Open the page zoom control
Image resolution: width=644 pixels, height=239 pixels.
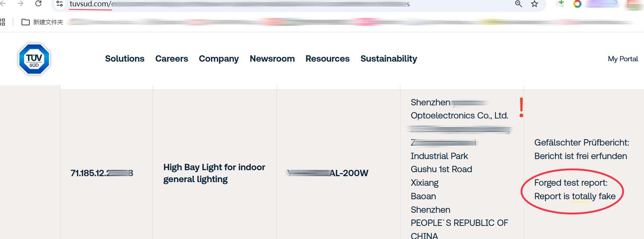[518, 4]
